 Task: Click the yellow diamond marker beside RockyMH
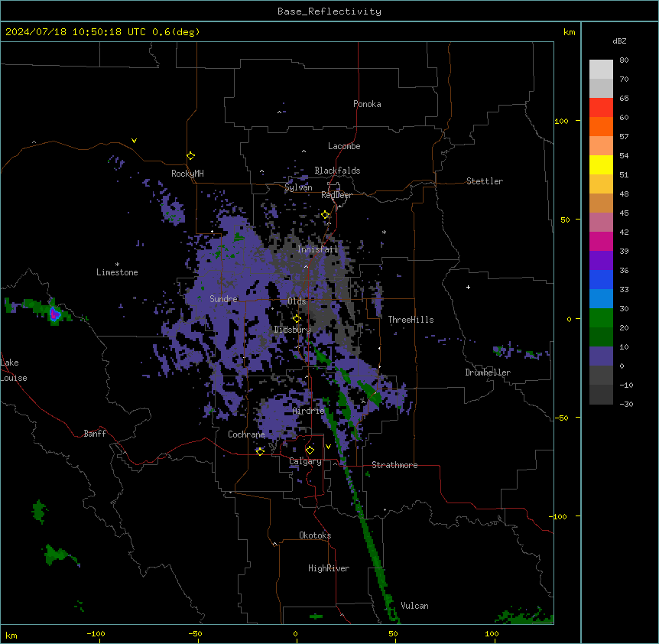click(190, 156)
